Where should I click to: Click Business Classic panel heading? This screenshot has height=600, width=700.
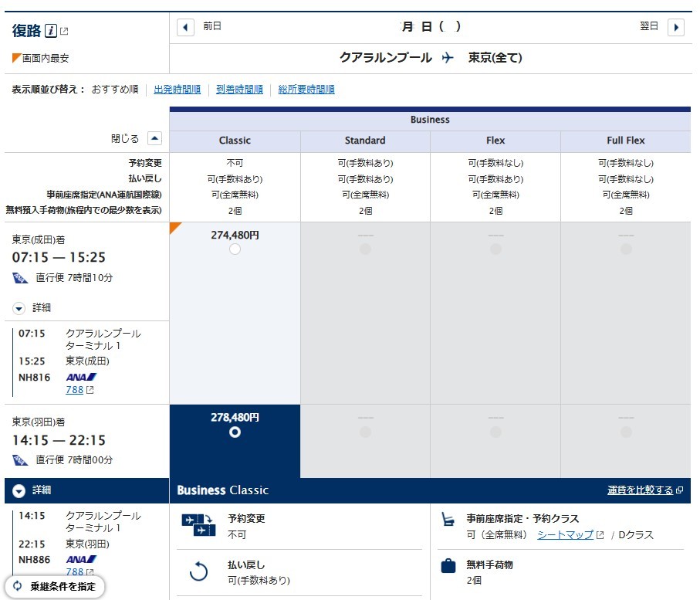pyautogui.click(x=223, y=490)
